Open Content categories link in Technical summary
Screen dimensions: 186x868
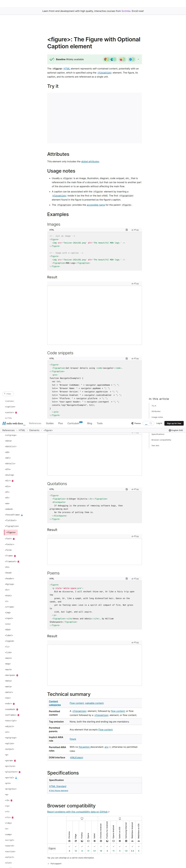tap(55, 703)
